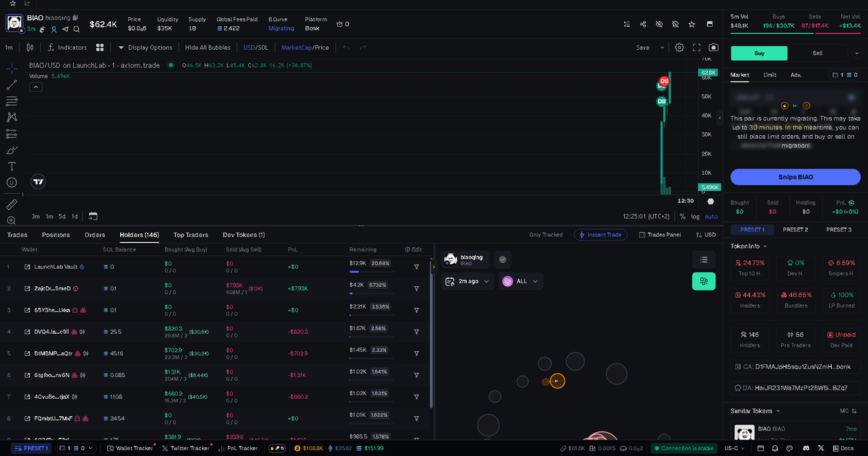This screenshot has width=868, height=456.
Task: Undo last chart action
Action: (x=346, y=48)
